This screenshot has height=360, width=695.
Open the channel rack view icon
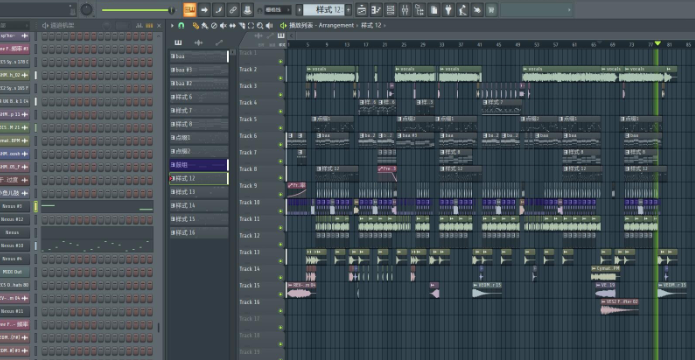coord(390,10)
